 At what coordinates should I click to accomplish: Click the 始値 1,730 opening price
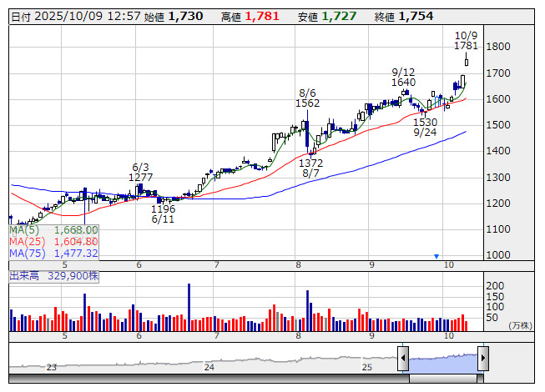[174, 17]
